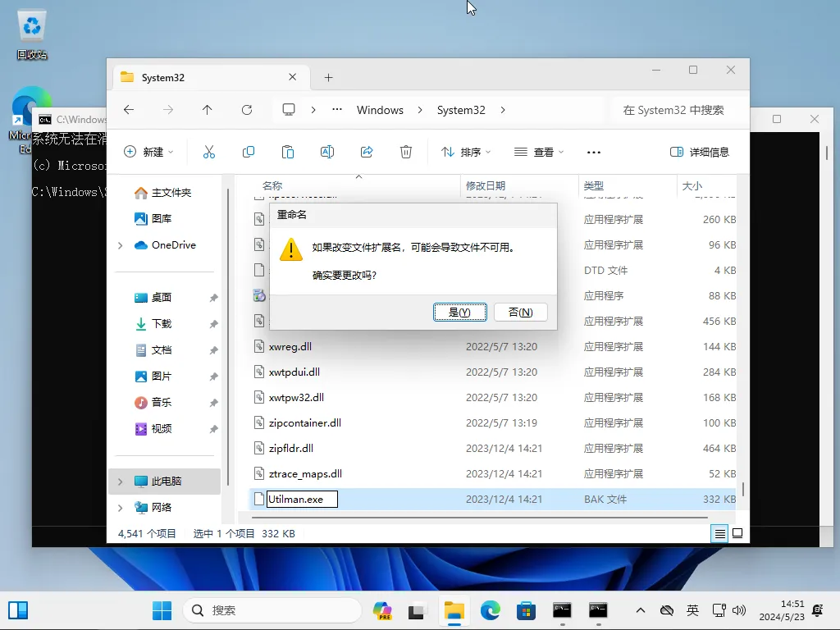This screenshot has height=630, width=840.
Task: Click the taskbar Search (搜索) box
Action: [x=272, y=610]
